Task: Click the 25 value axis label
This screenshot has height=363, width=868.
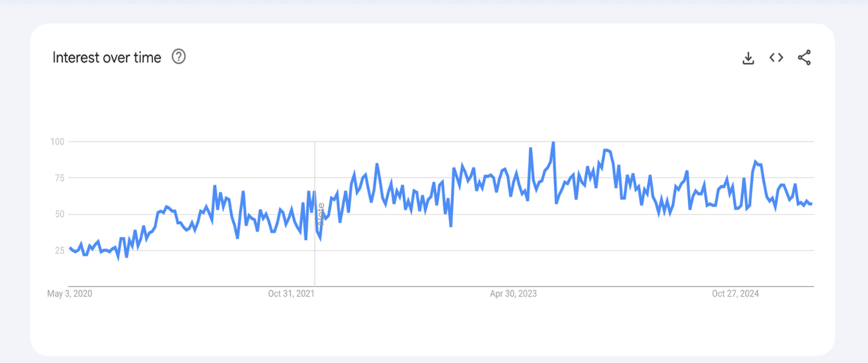Action: (x=59, y=250)
